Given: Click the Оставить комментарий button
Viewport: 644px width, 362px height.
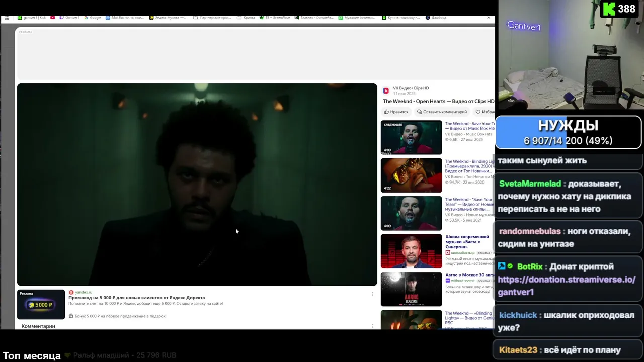Looking at the screenshot, I should click(442, 112).
